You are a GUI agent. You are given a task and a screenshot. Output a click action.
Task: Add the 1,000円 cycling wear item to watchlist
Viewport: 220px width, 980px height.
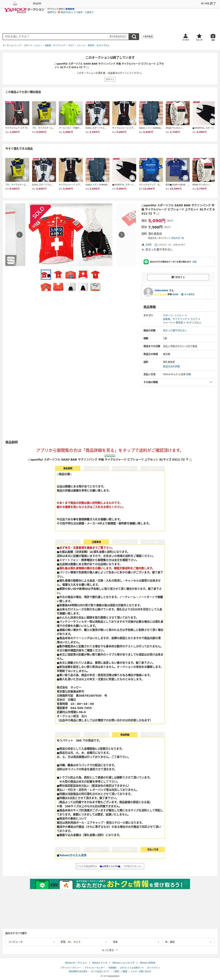tap(25, 121)
